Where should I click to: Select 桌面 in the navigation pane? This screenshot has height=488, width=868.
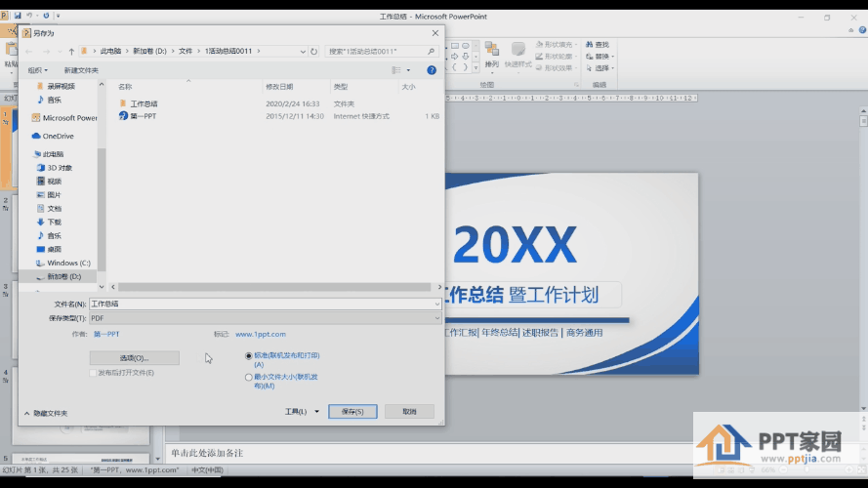(49, 249)
